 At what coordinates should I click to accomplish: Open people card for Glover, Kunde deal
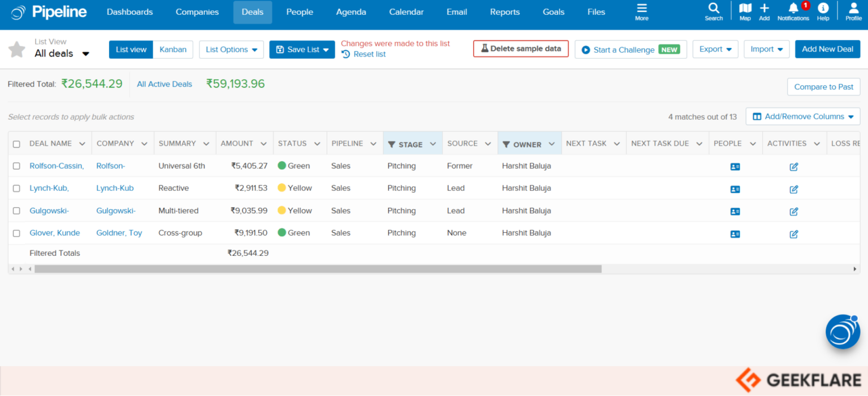click(x=735, y=234)
